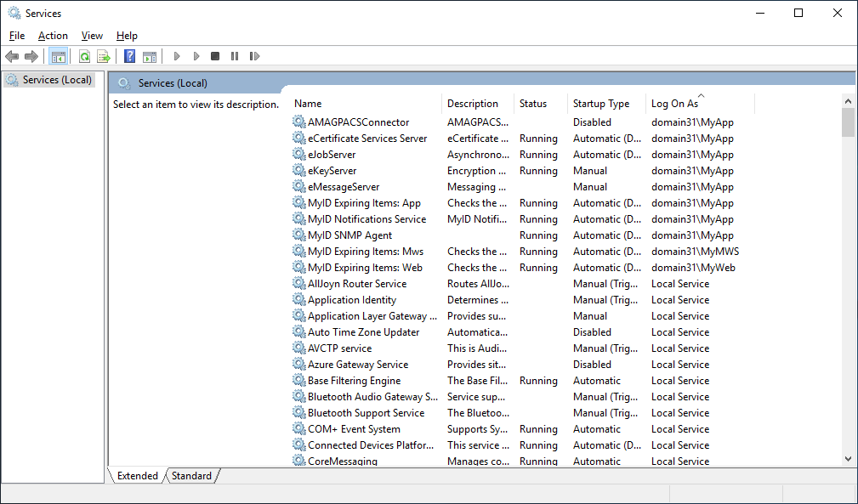Stop the service using the square Stop icon
Viewport: 858px width, 504px height.
click(215, 56)
